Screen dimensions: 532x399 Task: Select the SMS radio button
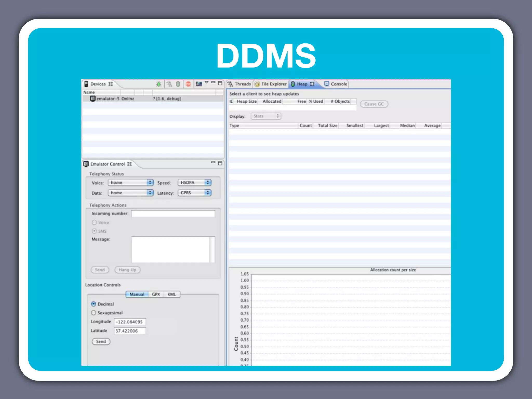point(94,231)
